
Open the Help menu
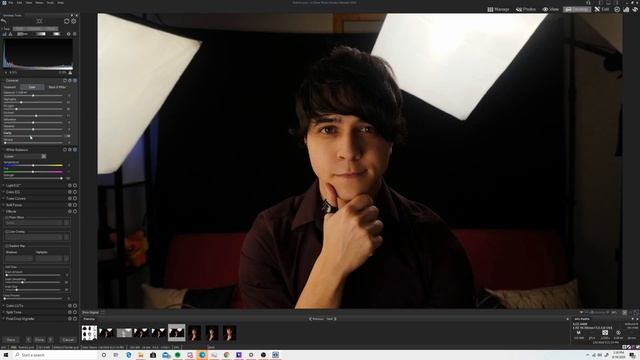60,2
